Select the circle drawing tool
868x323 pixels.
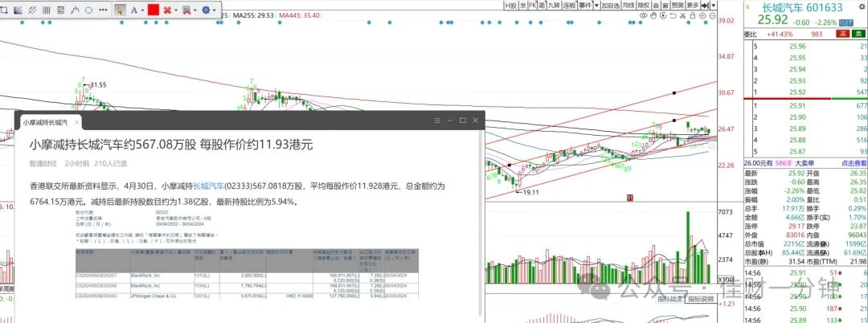pos(88,10)
